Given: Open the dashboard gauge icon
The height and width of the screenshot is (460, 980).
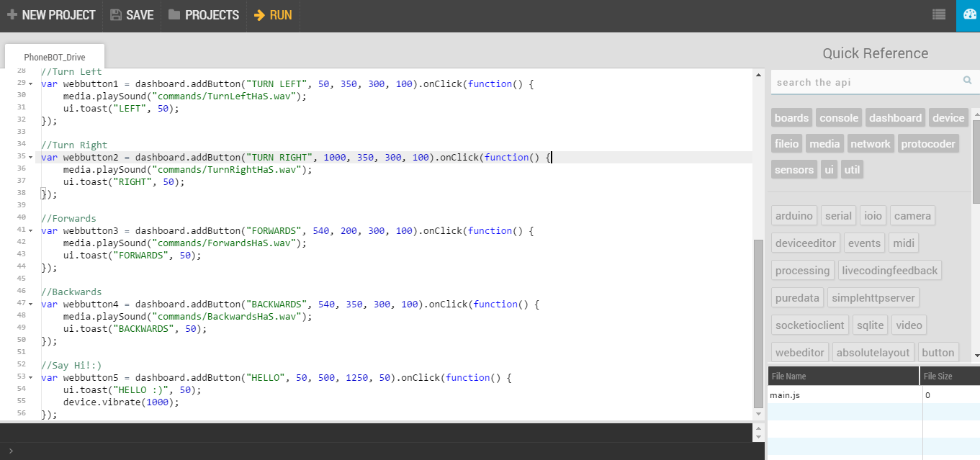Looking at the screenshot, I should click(x=968, y=14).
